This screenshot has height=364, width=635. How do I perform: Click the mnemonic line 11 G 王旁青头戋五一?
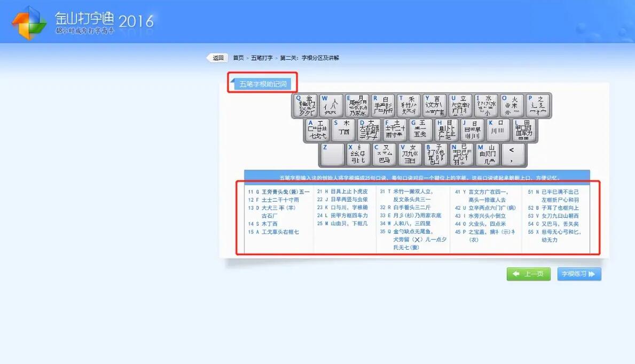click(x=279, y=192)
